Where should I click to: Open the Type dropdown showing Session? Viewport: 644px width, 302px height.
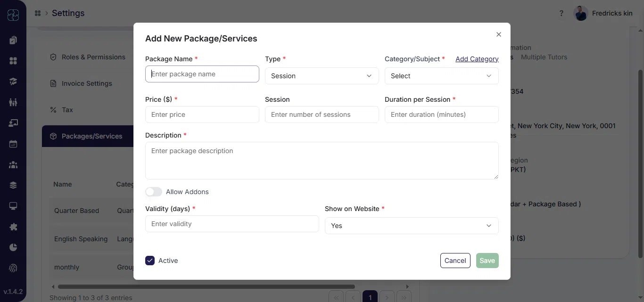[322, 76]
